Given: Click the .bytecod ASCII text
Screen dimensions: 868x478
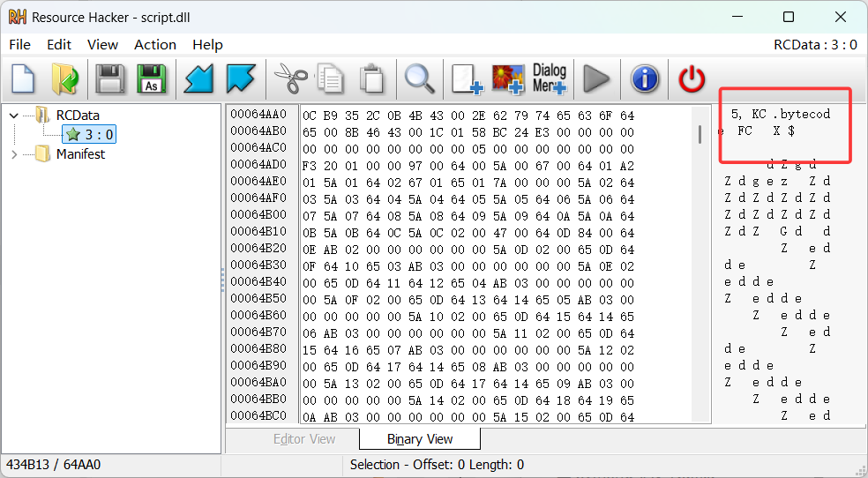Looking at the screenshot, I should coord(802,115).
